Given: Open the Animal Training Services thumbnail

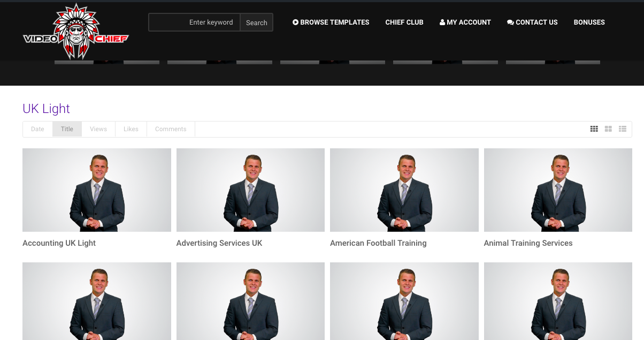Looking at the screenshot, I should click(558, 190).
